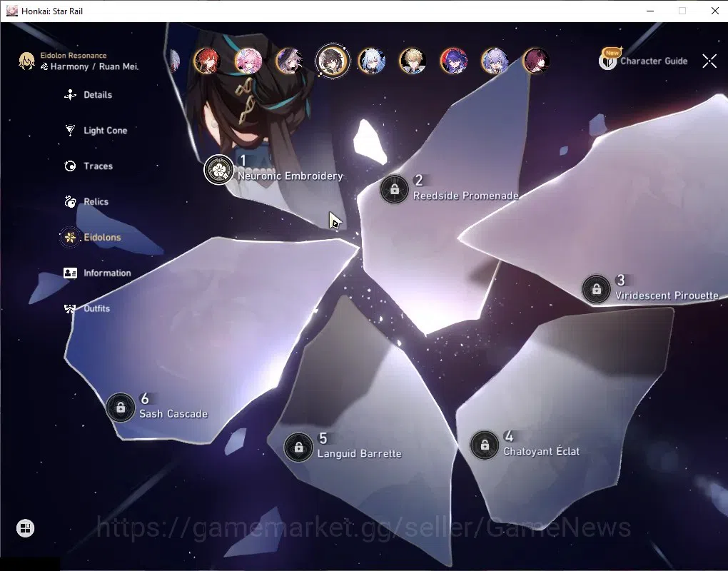Viewport: 728px width, 571px height.
Task: Open the Relics tab
Action: [x=86, y=201]
